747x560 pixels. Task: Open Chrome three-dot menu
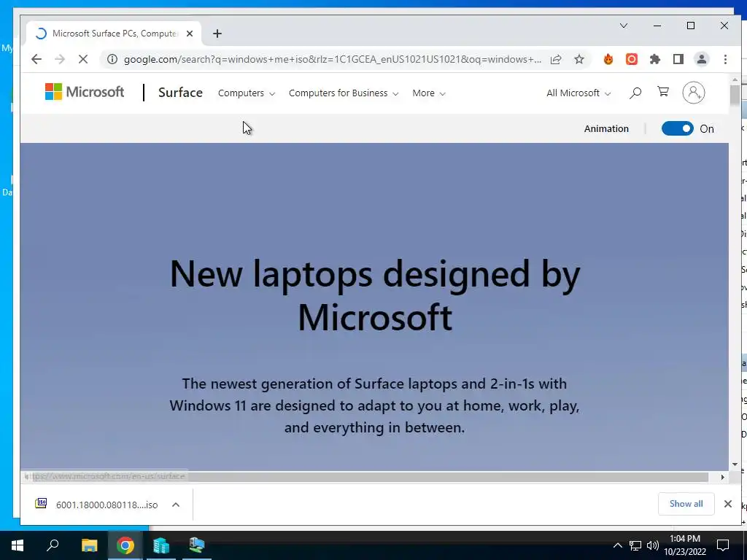[x=725, y=59]
